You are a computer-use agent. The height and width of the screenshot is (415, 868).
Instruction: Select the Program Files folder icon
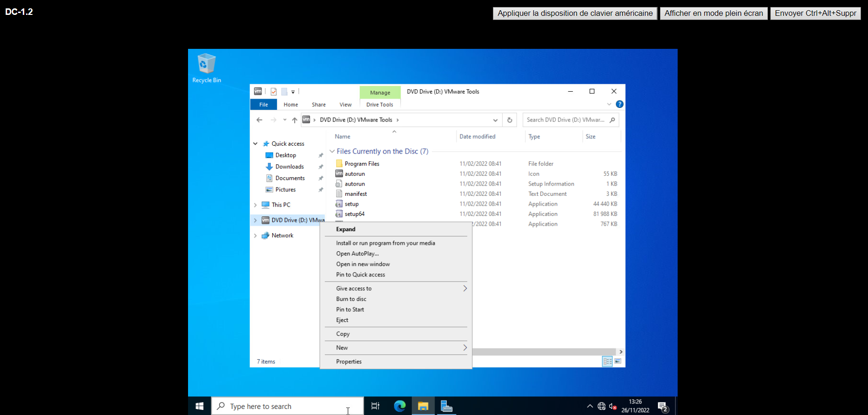(339, 164)
